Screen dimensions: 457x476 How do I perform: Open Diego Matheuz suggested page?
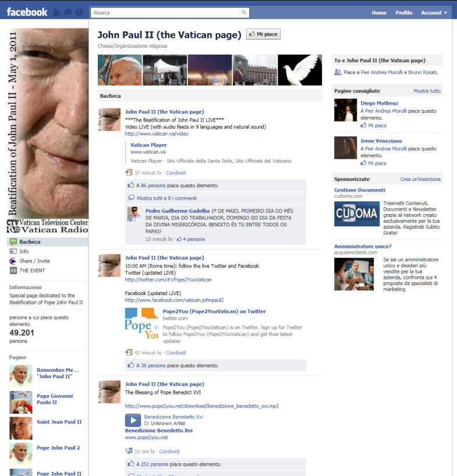point(379,103)
